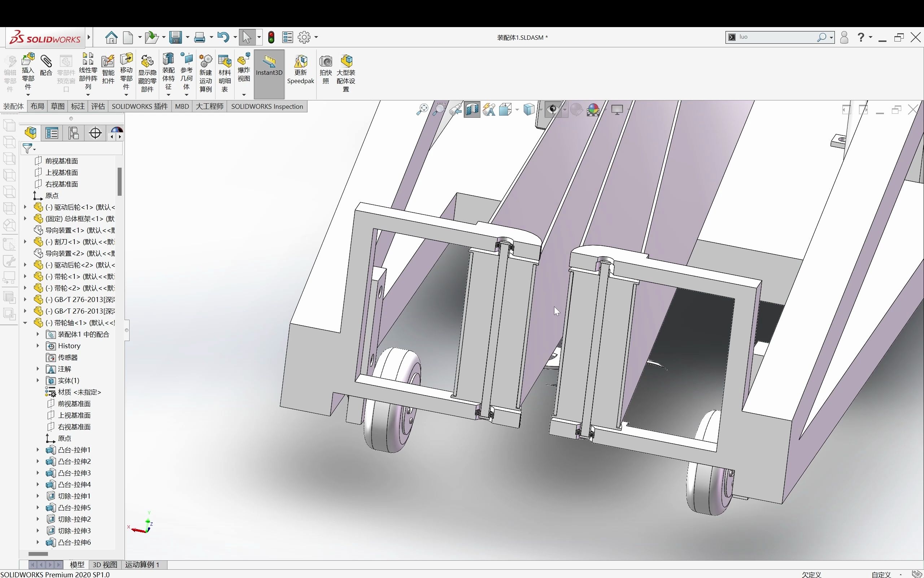Image resolution: width=924 pixels, height=578 pixels.
Task: Open the 运动算例 1 bottom tab
Action: 142,565
